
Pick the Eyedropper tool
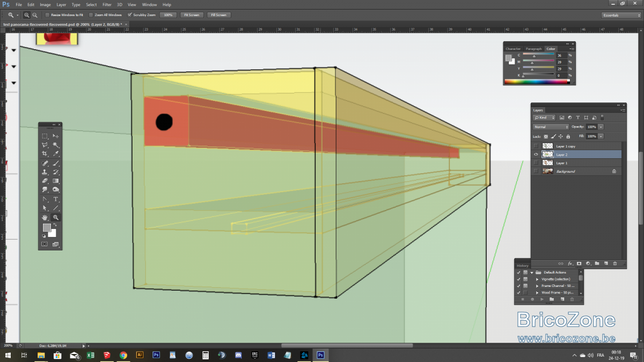tap(56, 154)
